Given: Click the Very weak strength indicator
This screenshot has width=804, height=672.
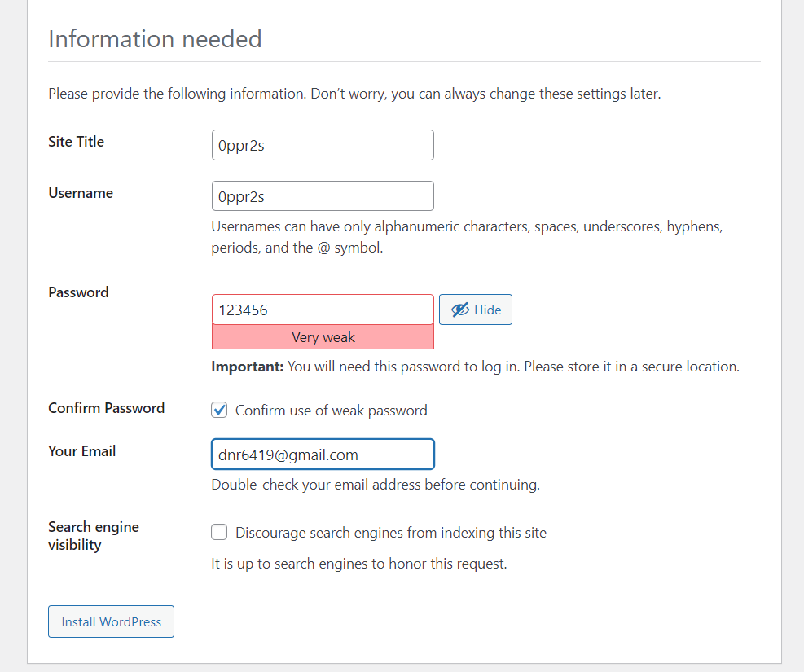Looking at the screenshot, I should point(323,336).
